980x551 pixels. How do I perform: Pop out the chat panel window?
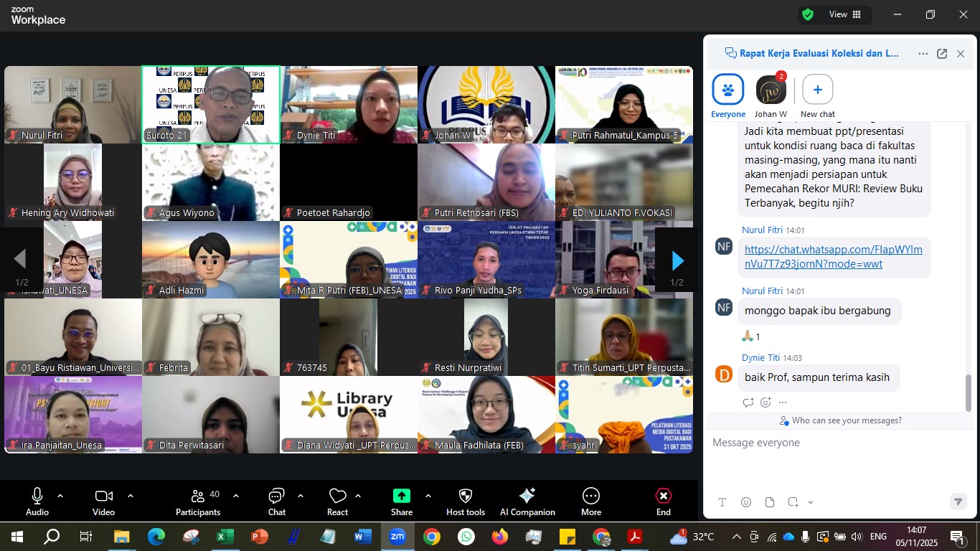[x=942, y=54]
